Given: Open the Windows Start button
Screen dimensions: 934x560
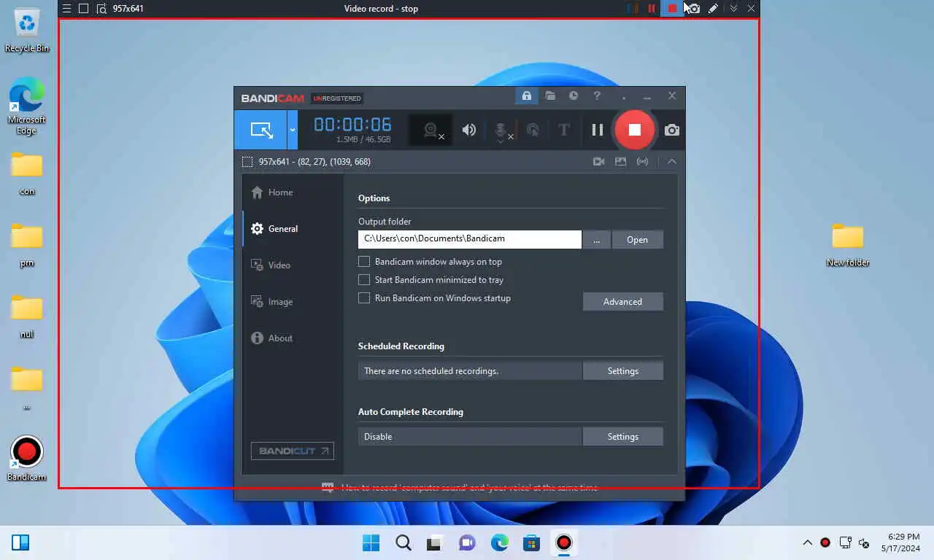Looking at the screenshot, I should (x=371, y=542).
